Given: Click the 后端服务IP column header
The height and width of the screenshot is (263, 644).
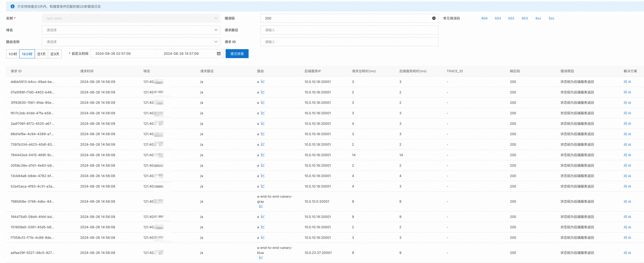Looking at the screenshot, I should coord(312,71).
